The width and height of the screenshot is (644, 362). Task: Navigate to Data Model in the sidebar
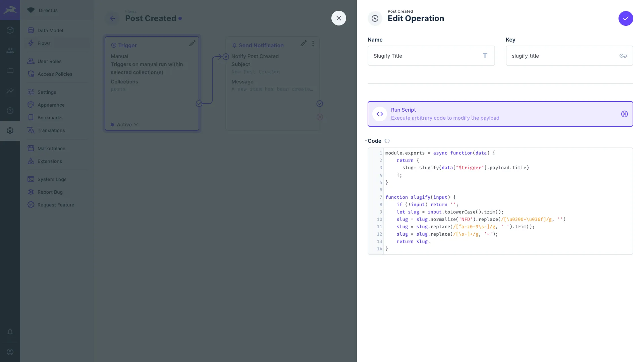point(50,30)
